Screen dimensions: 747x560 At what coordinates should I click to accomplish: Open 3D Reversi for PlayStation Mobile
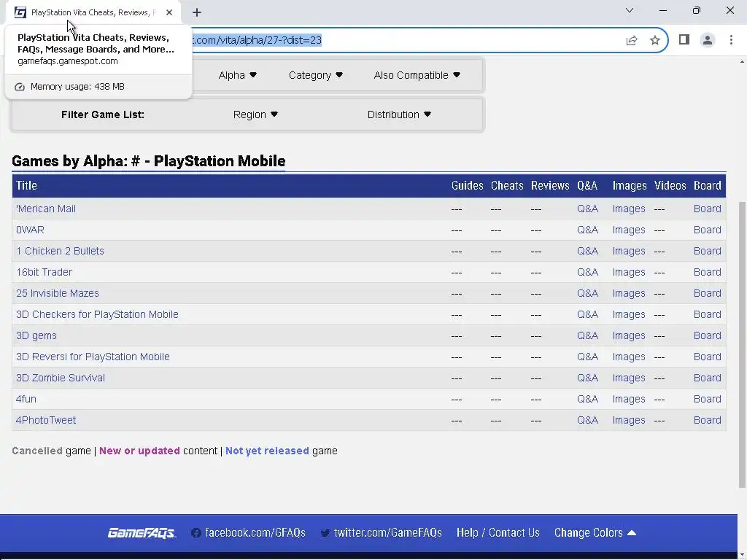(93, 357)
